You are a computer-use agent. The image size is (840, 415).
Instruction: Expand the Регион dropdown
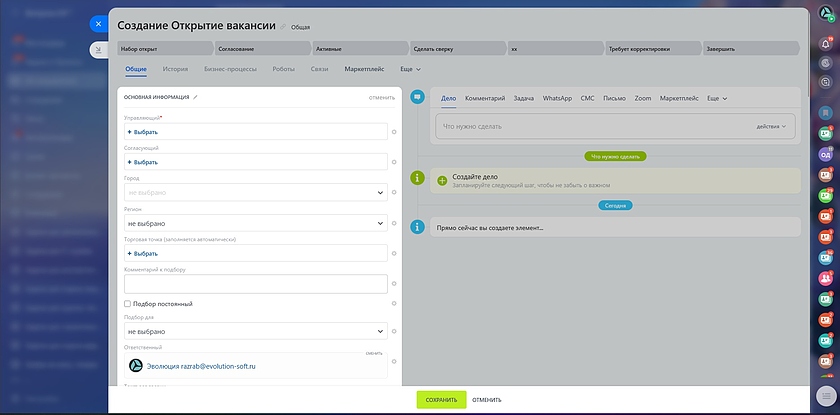[254, 223]
